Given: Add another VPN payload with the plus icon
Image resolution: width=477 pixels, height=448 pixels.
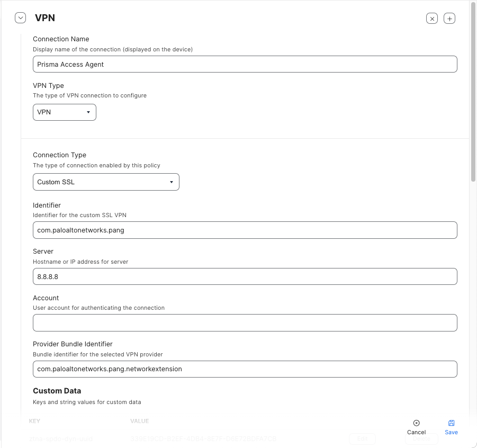Looking at the screenshot, I should pos(449,19).
